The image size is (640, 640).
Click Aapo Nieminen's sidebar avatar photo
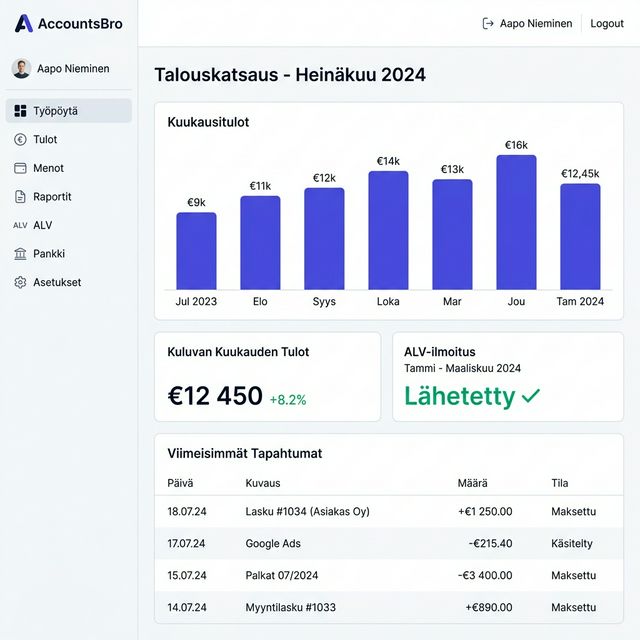coord(21,68)
